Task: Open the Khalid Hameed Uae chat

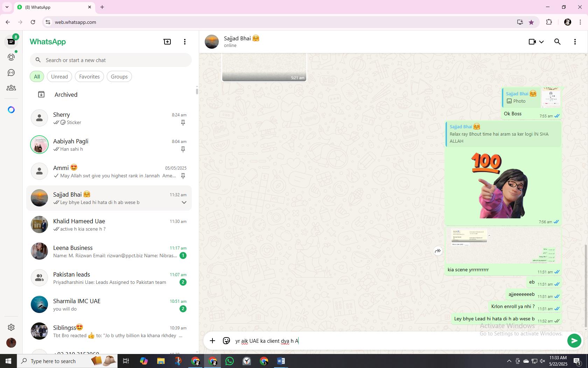Action: [109, 225]
